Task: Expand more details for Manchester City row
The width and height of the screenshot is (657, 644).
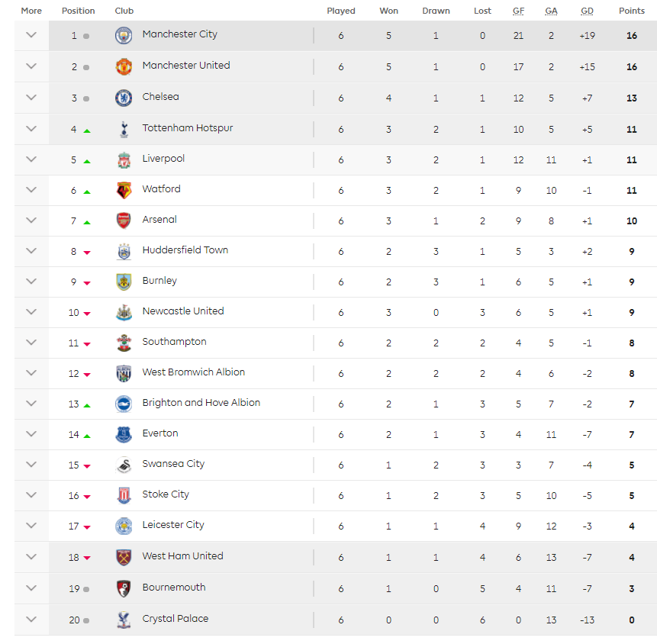Action: pos(31,35)
